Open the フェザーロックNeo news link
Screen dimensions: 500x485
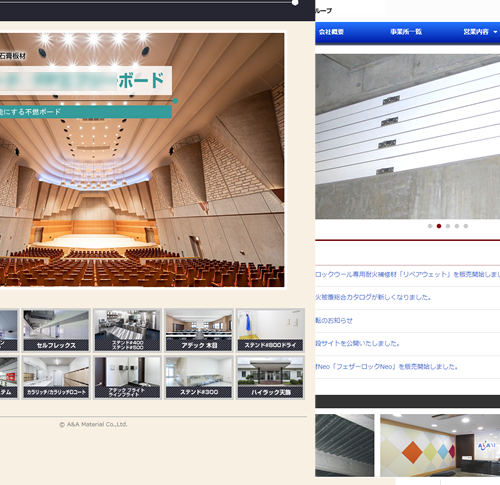click(387, 367)
